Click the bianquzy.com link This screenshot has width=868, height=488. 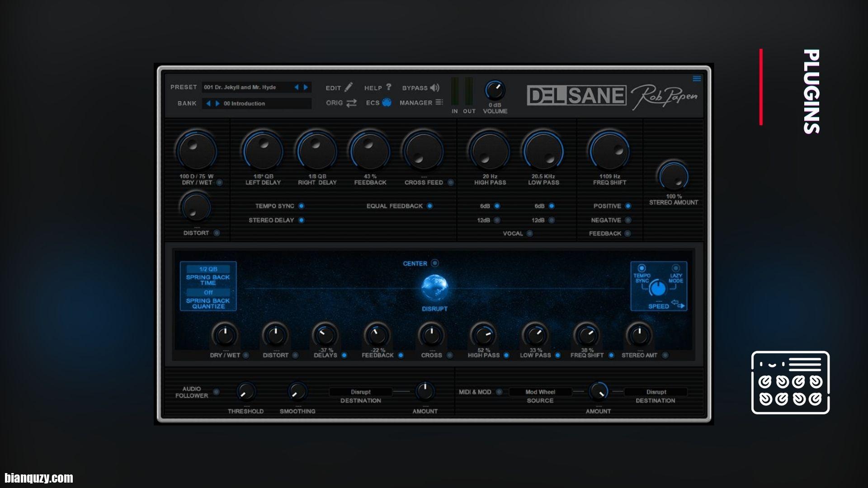[39, 478]
